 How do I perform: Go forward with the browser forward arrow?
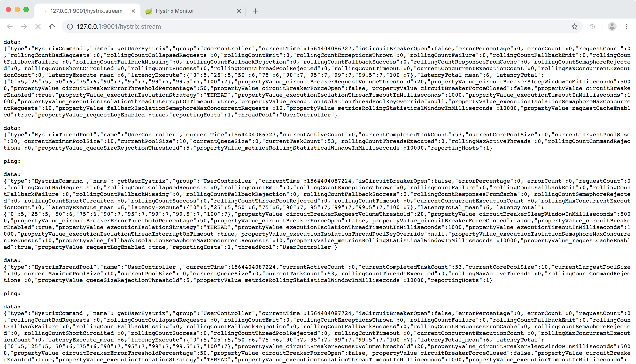24,26
